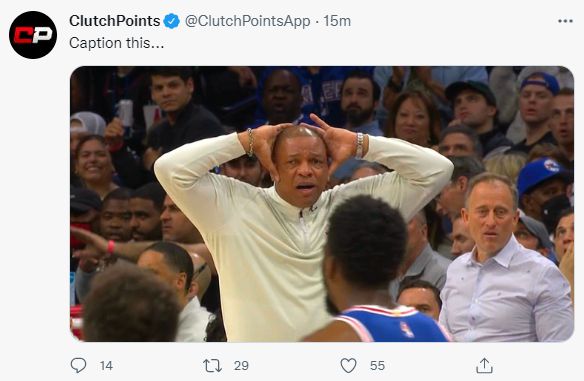
Task: Click the like count 55
Action: coord(377,366)
